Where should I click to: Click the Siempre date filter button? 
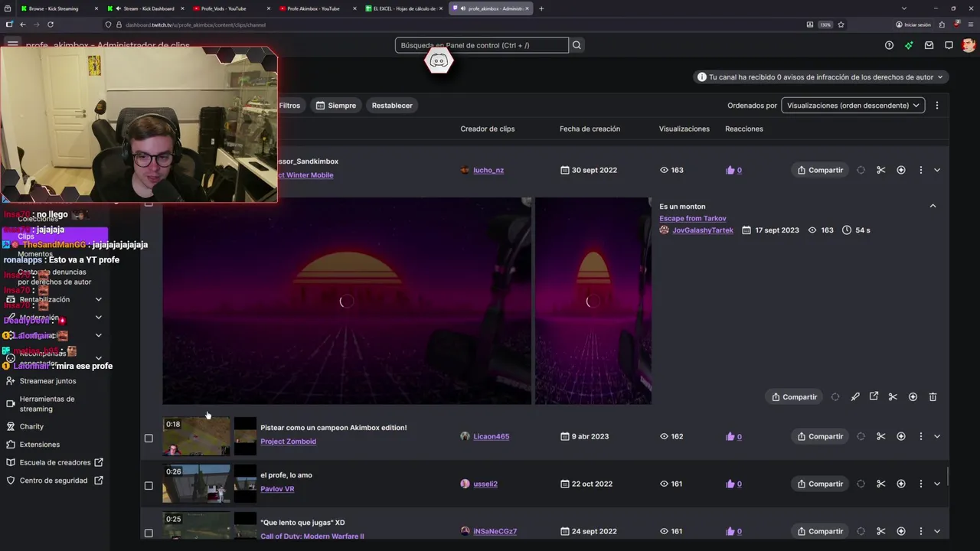tap(336, 105)
